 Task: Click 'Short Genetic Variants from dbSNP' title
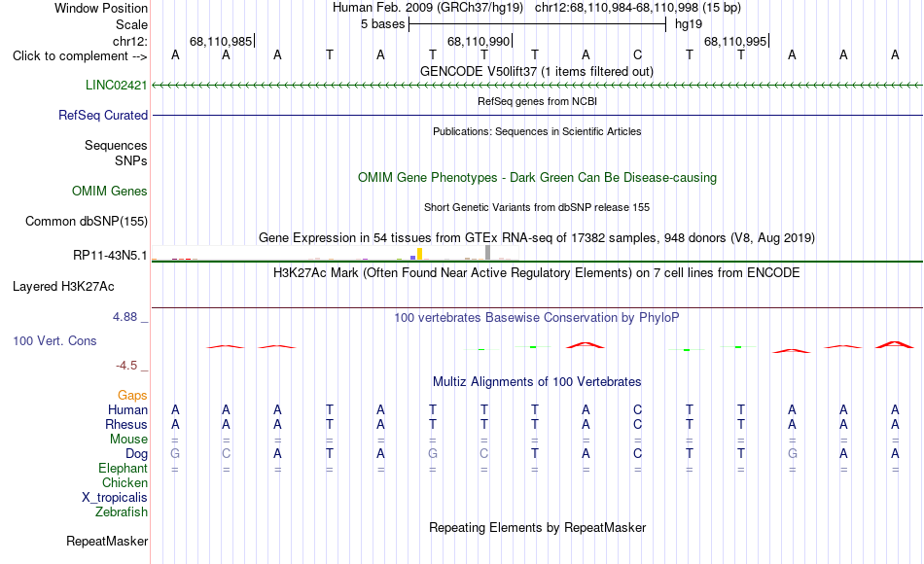tap(537, 207)
